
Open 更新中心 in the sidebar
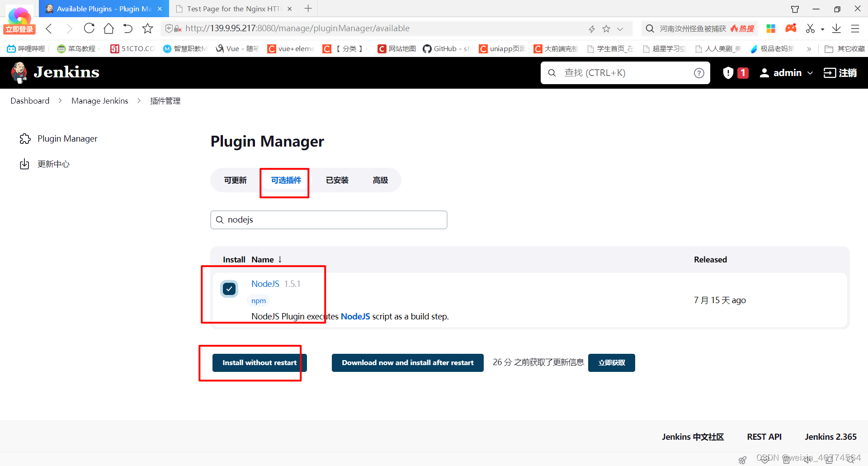click(45, 164)
